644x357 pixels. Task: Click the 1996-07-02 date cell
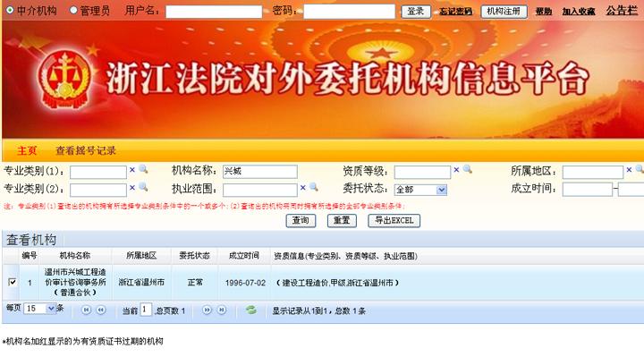pyautogui.click(x=245, y=283)
